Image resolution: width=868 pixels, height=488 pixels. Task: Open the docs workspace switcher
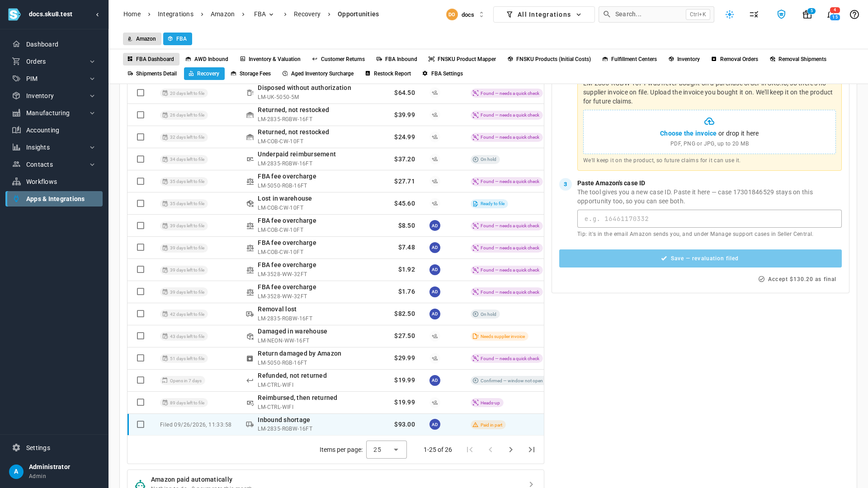tap(465, 14)
